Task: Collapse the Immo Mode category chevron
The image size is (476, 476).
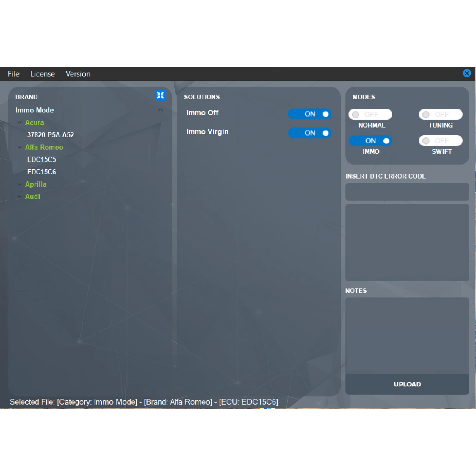Action: pos(160,110)
